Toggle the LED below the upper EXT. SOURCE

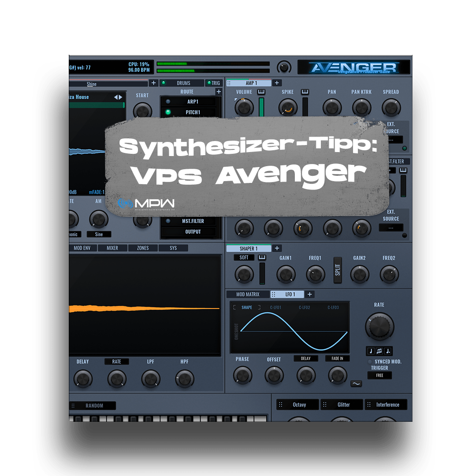[x=404, y=149]
